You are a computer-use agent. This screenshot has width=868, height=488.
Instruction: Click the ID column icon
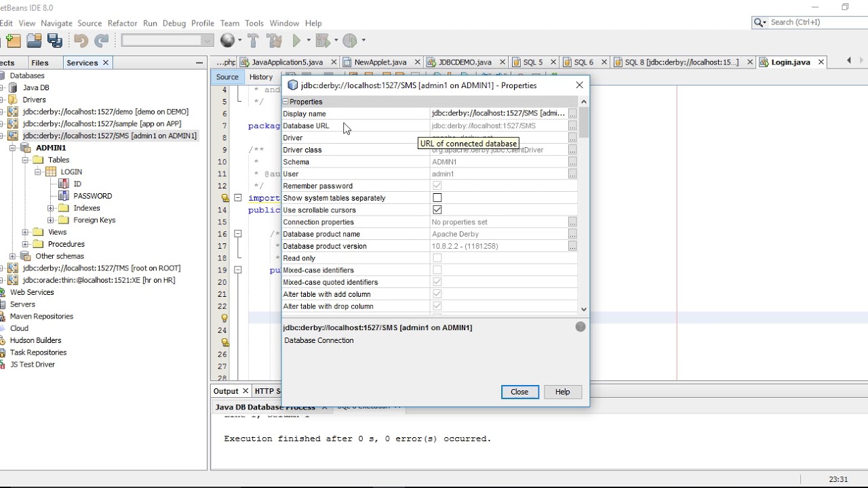[64, 184]
